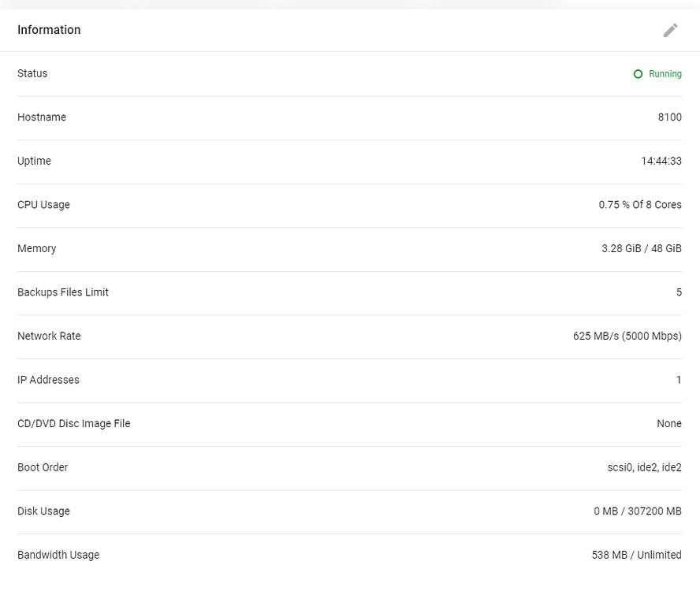Click the 538 MB / Unlimited bandwidth value
This screenshot has height=591, width=700.
[636, 555]
